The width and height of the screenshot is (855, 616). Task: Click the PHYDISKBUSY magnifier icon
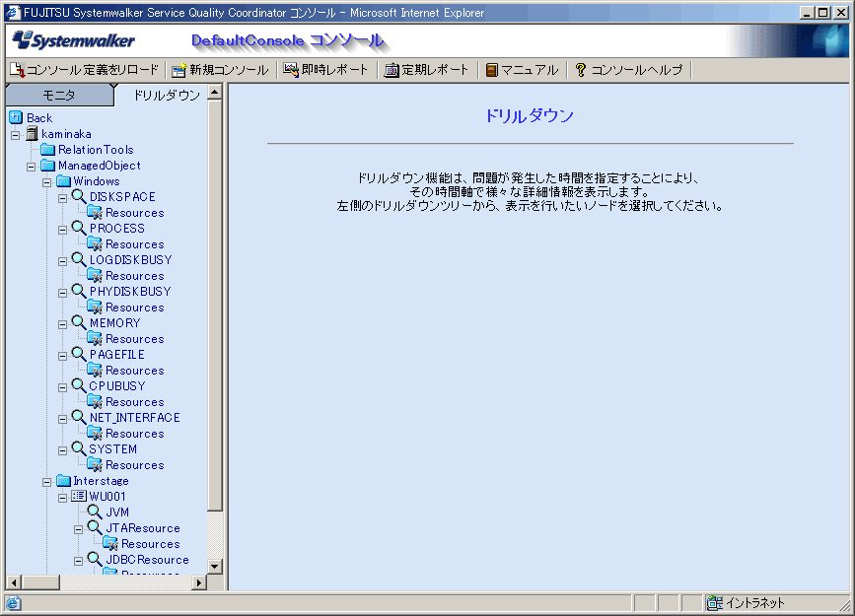pyautogui.click(x=79, y=291)
